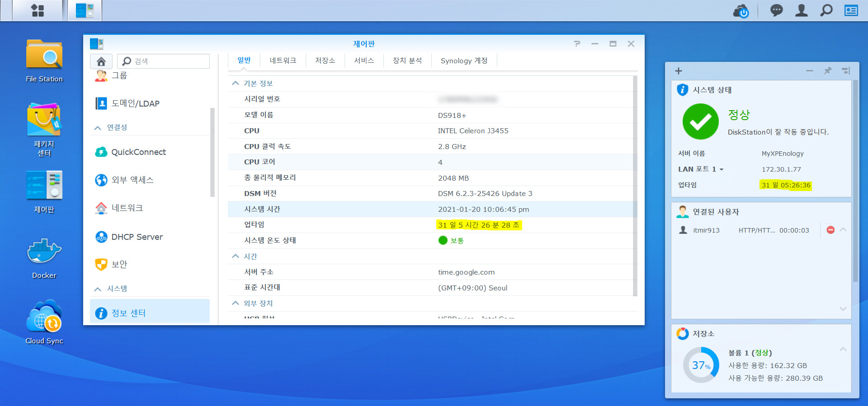This screenshot has height=406, width=868.
Task: Open 제어판 desktop icon
Action: click(x=44, y=192)
